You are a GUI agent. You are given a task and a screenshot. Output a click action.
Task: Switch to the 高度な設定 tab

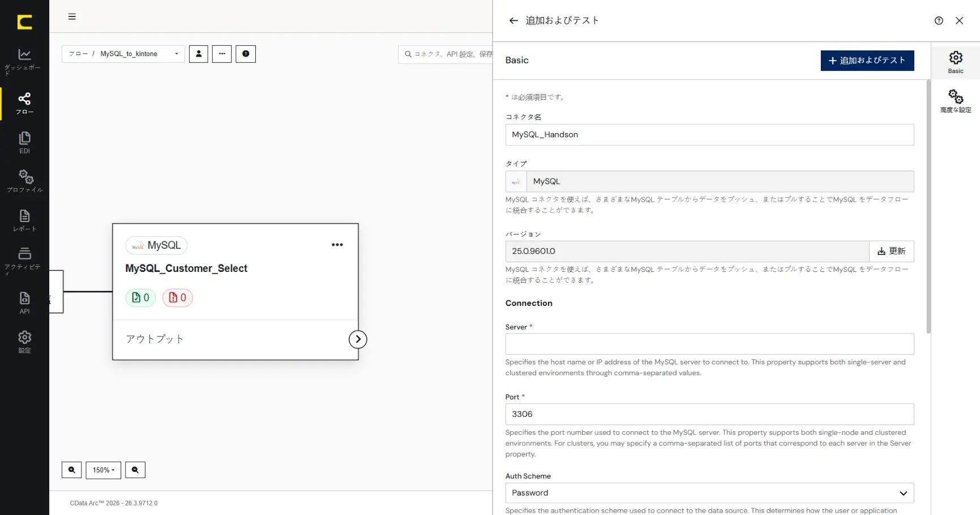(956, 101)
